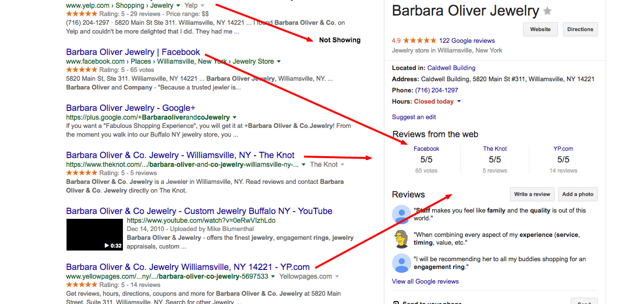Screen dimensions: 644x304
Task: Open Barbara Oliver Jewelry Google+ result
Action: 131,108
